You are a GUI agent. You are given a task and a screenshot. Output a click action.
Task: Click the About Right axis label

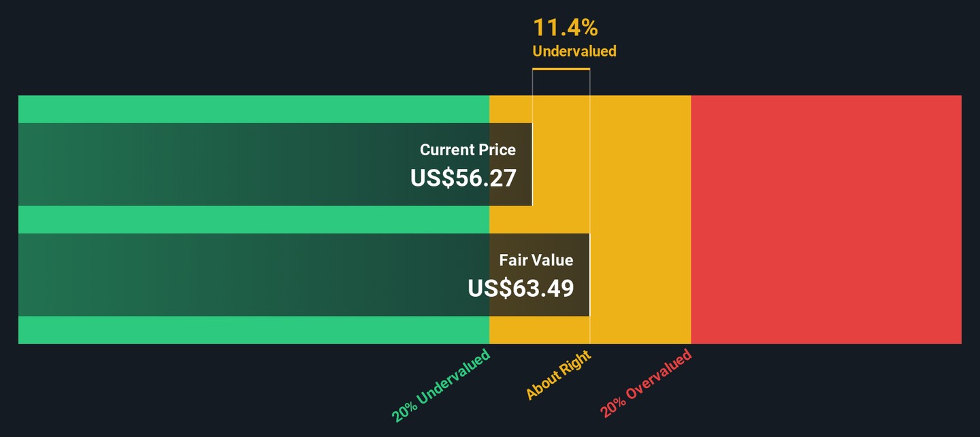click(559, 375)
